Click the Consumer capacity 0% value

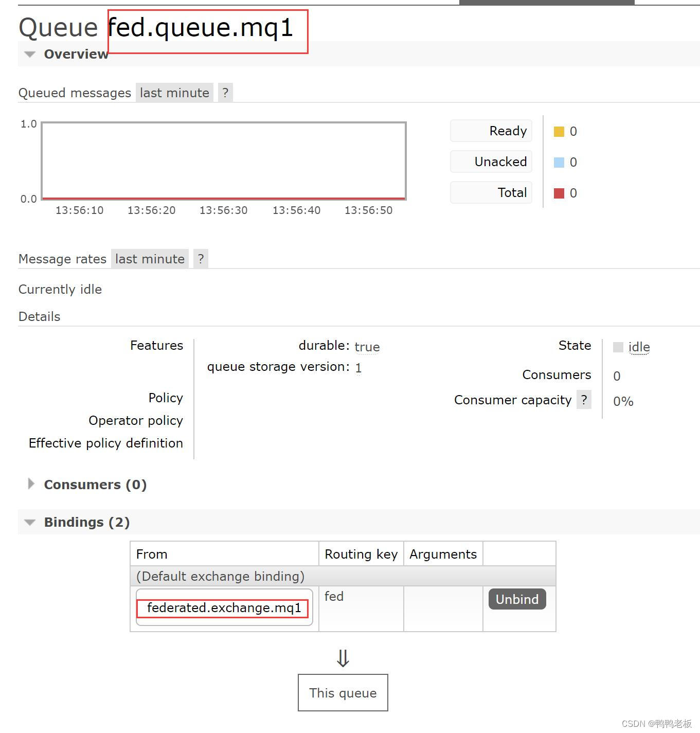[623, 401]
